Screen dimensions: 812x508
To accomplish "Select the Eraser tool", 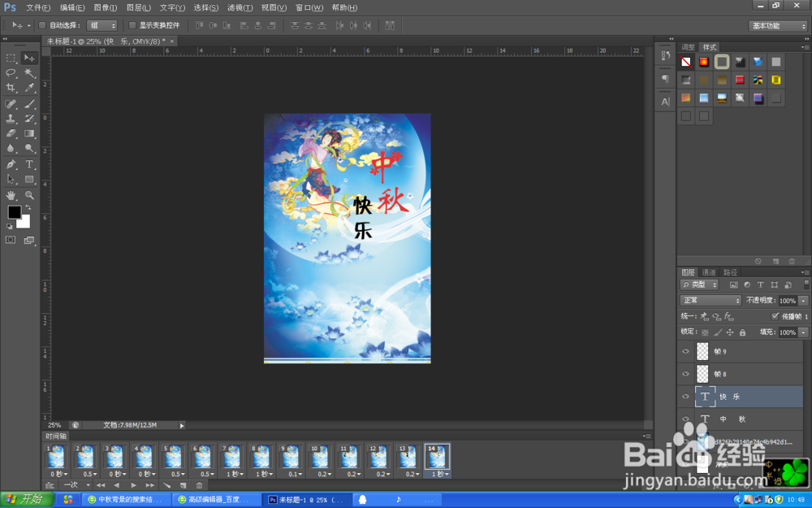I will [x=11, y=133].
